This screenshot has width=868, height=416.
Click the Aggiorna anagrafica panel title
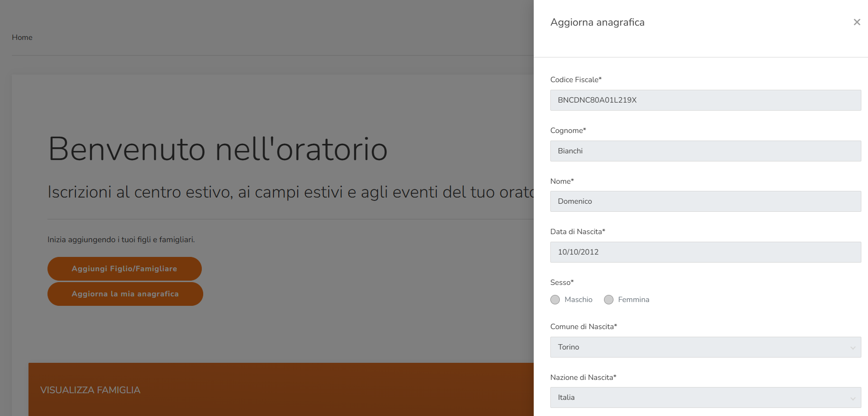point(597,22)
